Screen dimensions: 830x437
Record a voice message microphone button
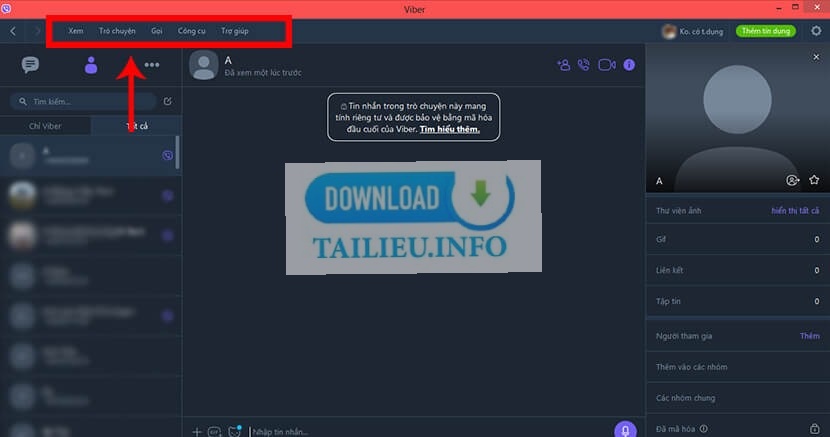[x=625, y=429]
